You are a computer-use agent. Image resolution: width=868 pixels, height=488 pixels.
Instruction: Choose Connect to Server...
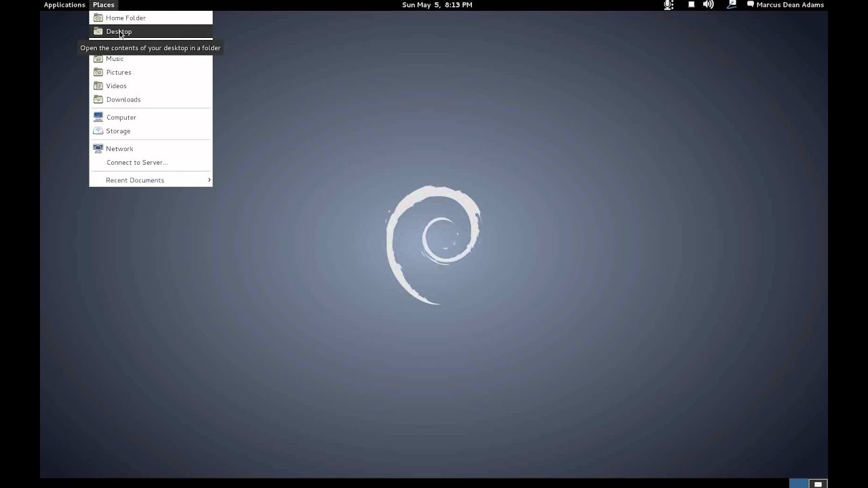(151, 162)
